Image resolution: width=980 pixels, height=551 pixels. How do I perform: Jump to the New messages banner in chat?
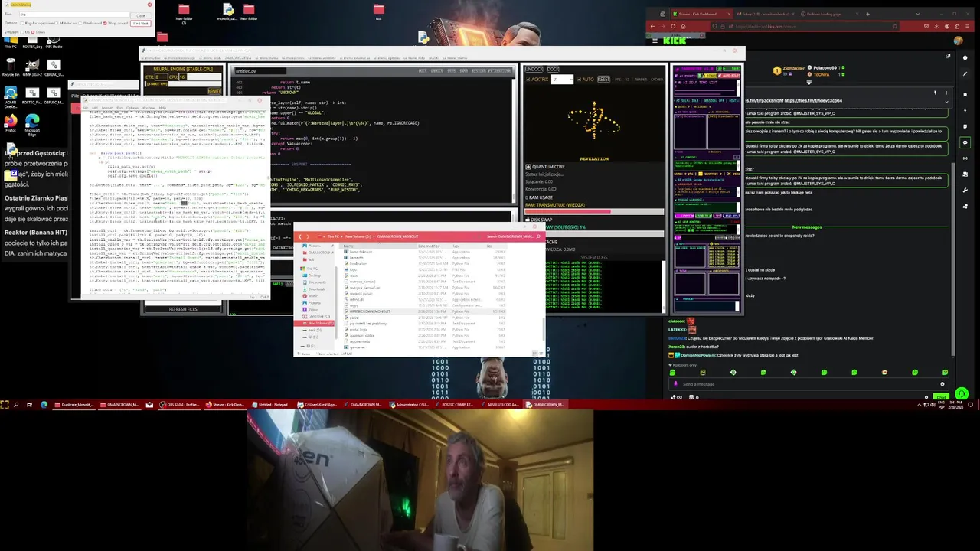[x=807, y=227]
